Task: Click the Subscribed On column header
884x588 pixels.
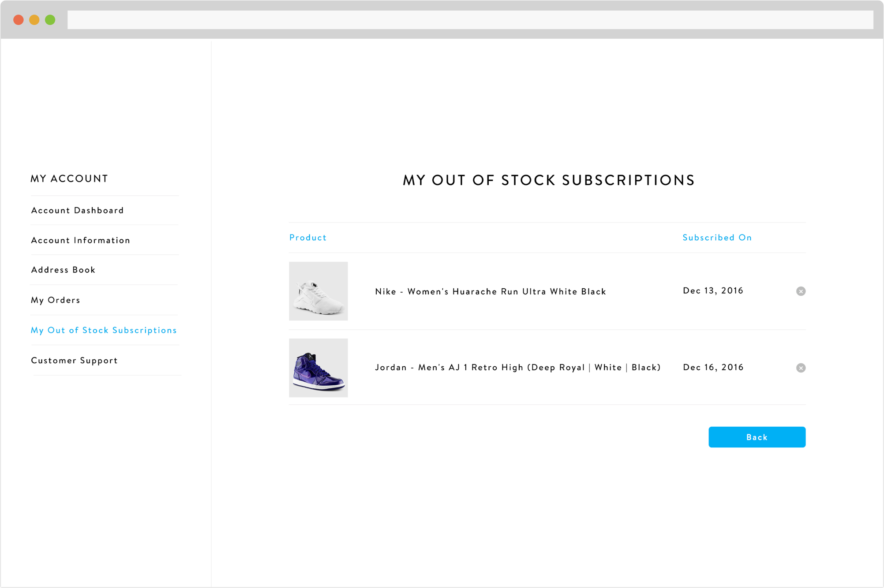Action: click(717, 238)
